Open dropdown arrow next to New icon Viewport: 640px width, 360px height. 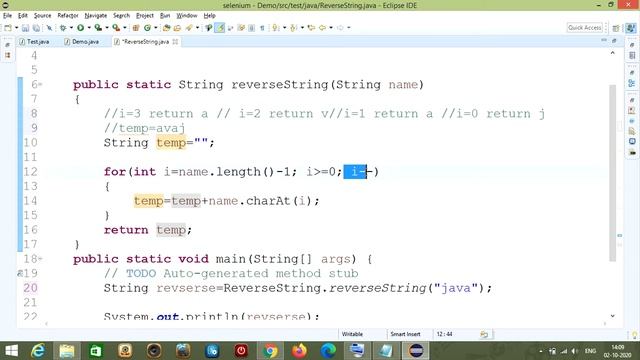click(16, 28)
